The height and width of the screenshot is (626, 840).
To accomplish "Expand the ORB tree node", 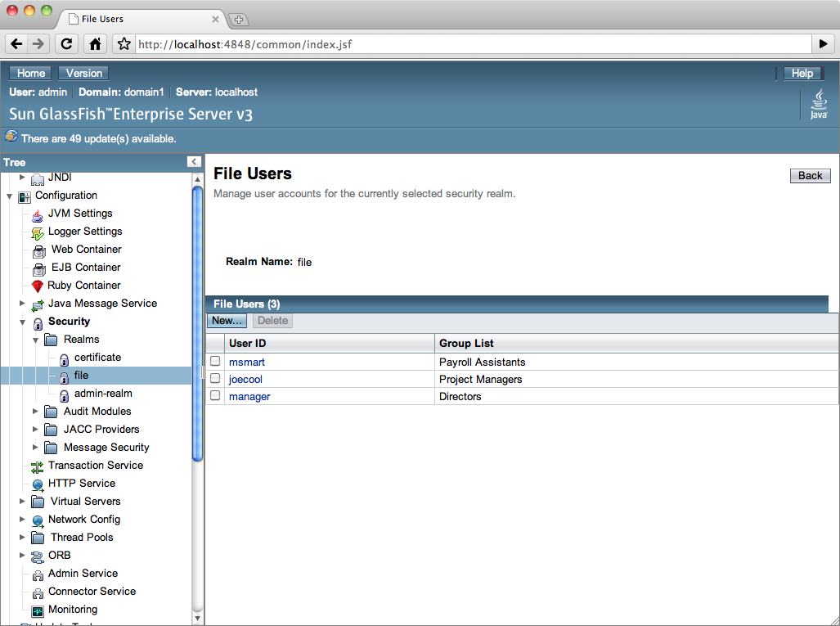I will pos(22,555).
